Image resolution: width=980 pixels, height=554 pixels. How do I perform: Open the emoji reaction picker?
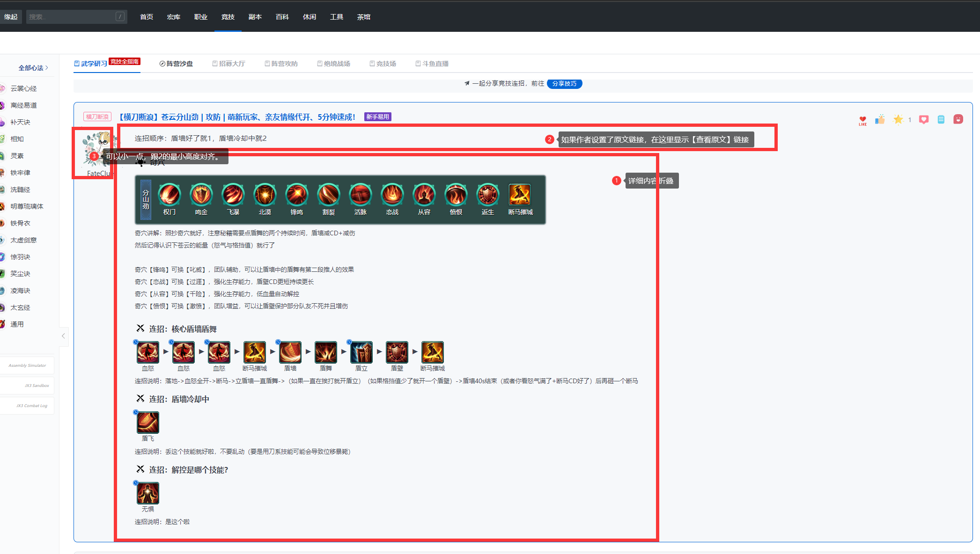click(x=958, y=120)
